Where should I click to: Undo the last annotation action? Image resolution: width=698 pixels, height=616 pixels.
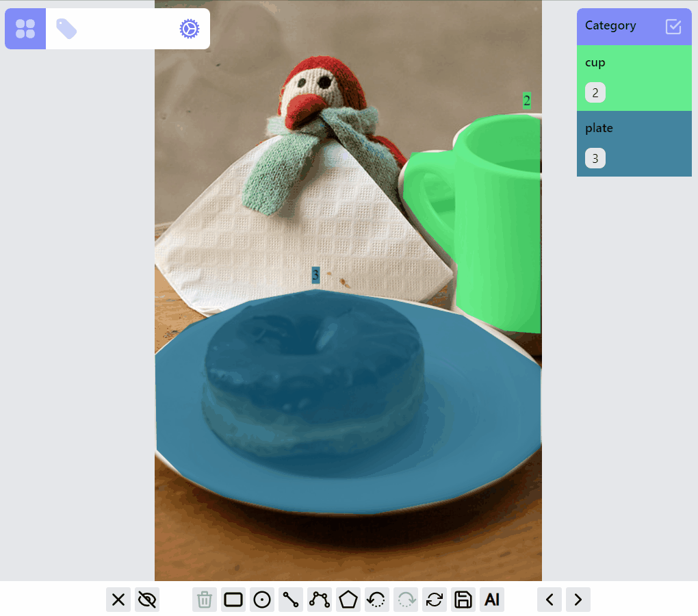(x=377, y=600)
